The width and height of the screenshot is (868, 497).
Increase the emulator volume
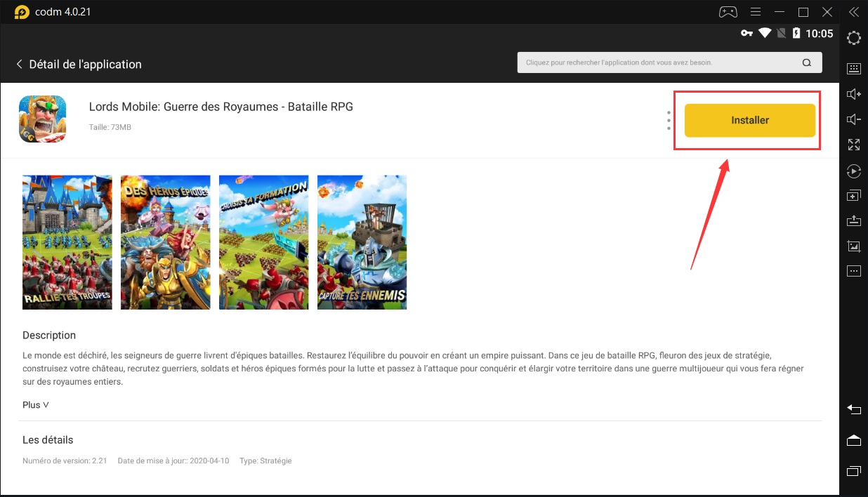pos(853,93)
